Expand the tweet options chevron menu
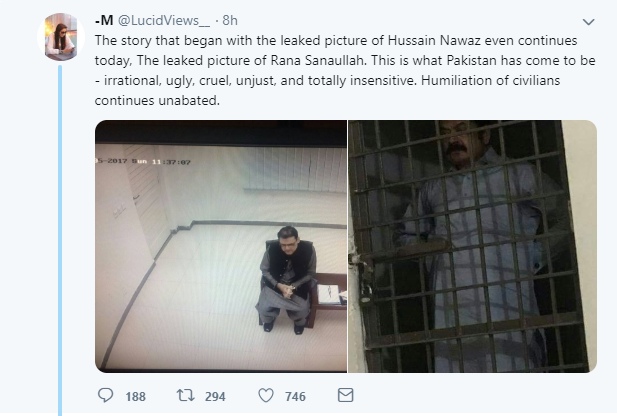The width and height of the screenshot is (617, 416). click(588, 22)
